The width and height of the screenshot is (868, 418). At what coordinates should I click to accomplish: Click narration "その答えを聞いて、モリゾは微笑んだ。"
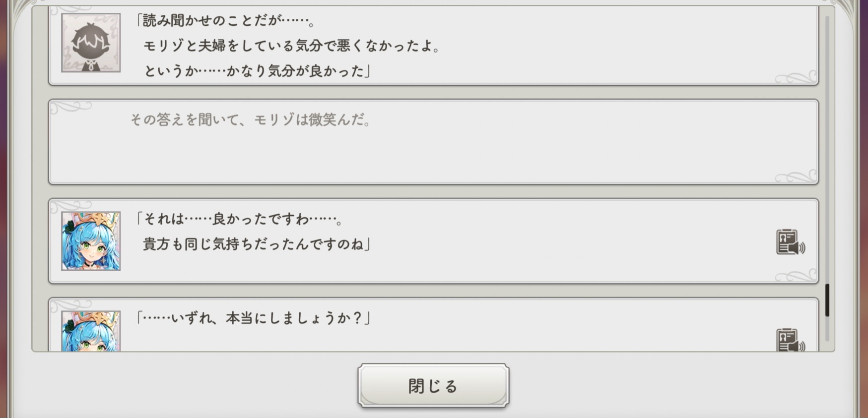click(251, 120)
